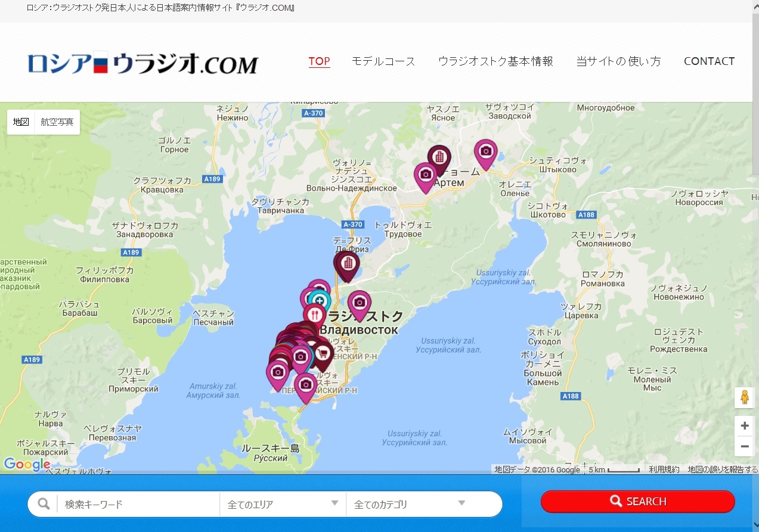Click the A188 road badge near シコトヴォ

(x=587, y=215)
